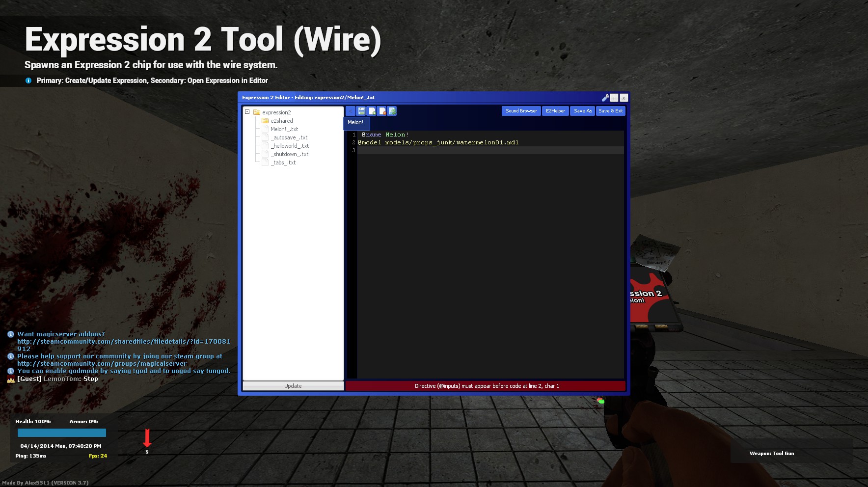This screenshot has height=487, width=868.
Task: Click the Fps: 24 readout
Action: (98, 456)
